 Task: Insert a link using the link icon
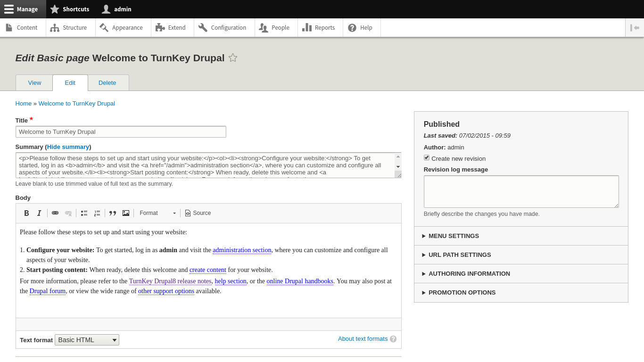click(55, 213)
